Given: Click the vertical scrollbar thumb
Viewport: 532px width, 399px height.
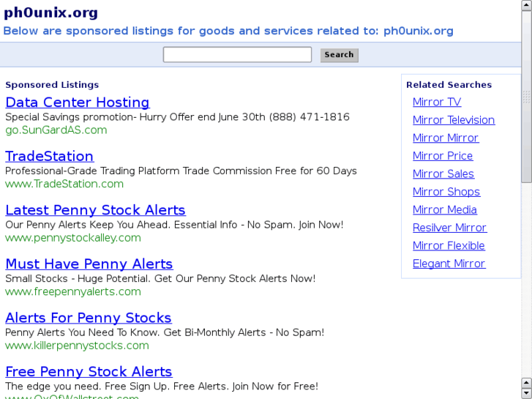Looking at the screenshot, I should (x=526, y=95).
